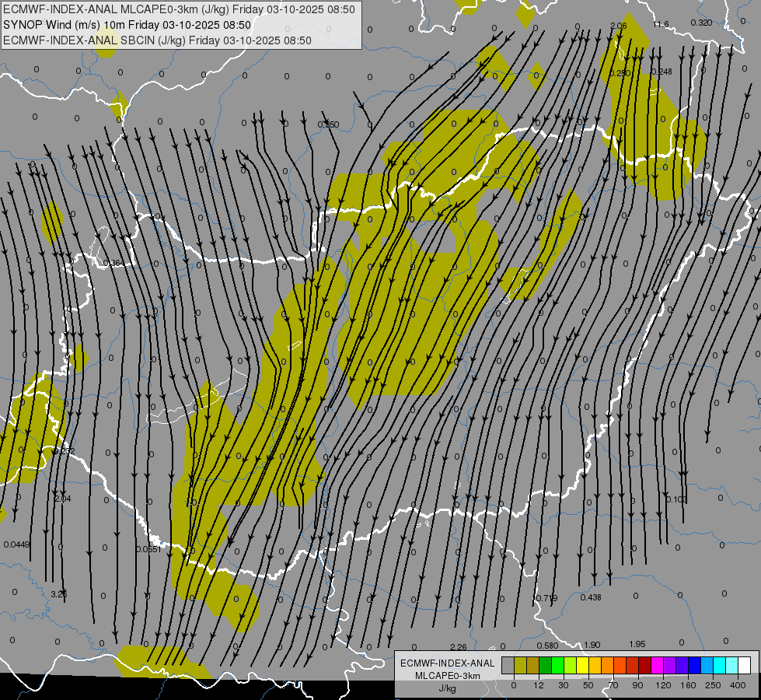Click map value 11.6
This screenshot has width=761, height=700.
pyautogui.click(x=661, y=24)
